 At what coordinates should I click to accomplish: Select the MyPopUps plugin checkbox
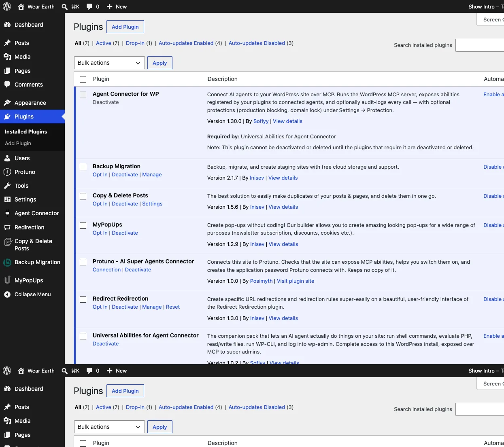click(x=83, y=225)
